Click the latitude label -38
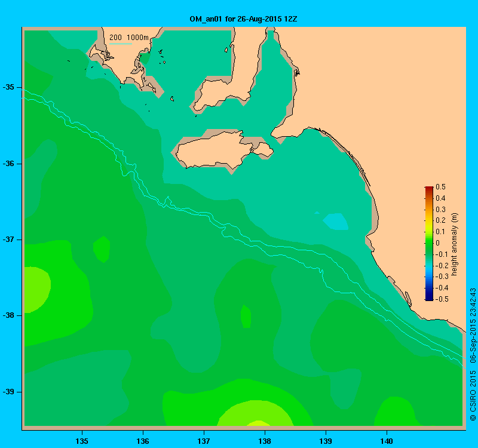 point(8,315)
